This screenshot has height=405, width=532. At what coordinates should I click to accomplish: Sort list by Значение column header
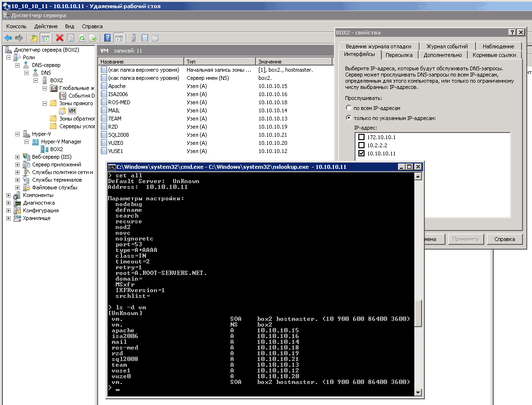click(294, 62)
